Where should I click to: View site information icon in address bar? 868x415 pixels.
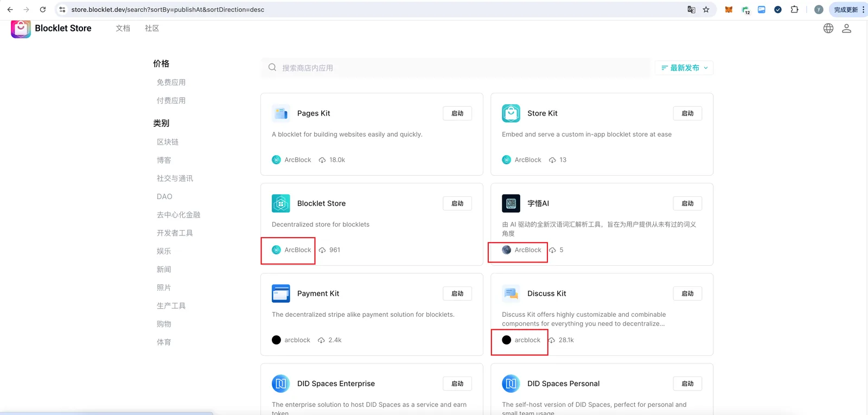tap(62, 9)
